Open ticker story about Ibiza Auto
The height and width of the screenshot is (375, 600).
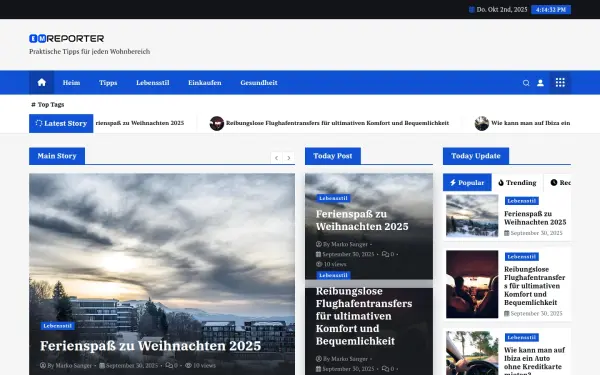click(x=531, y=123)
